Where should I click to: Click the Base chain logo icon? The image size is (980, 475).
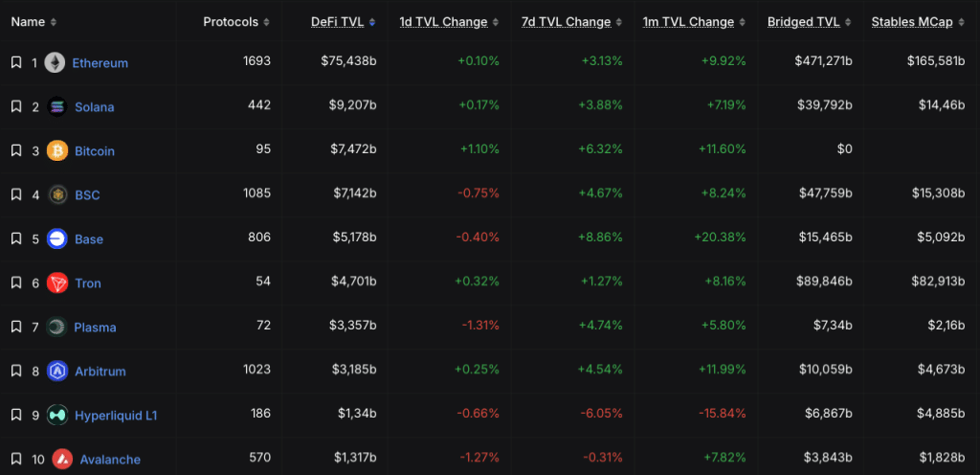(x=57, y=238)
